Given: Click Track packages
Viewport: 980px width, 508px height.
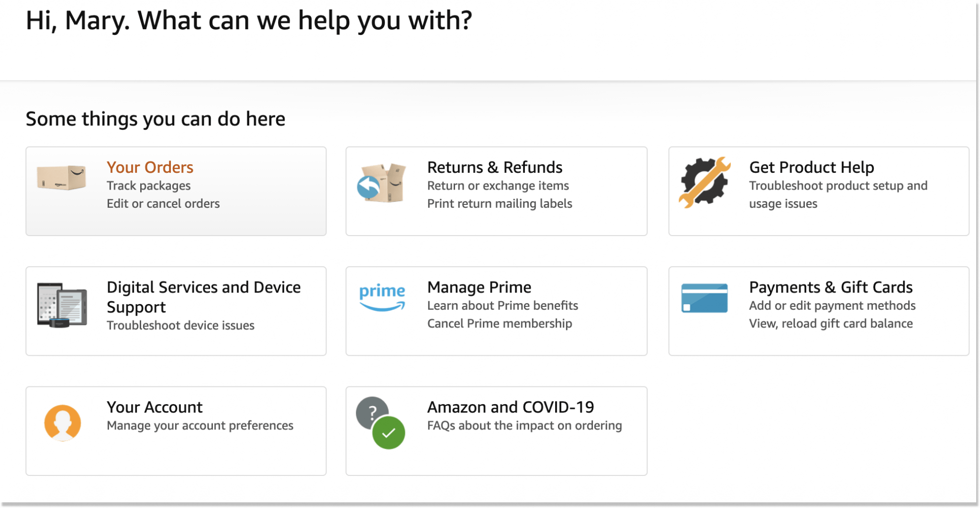Looking at the screenshot, I should pyautogui.click(x=148, y=186).
